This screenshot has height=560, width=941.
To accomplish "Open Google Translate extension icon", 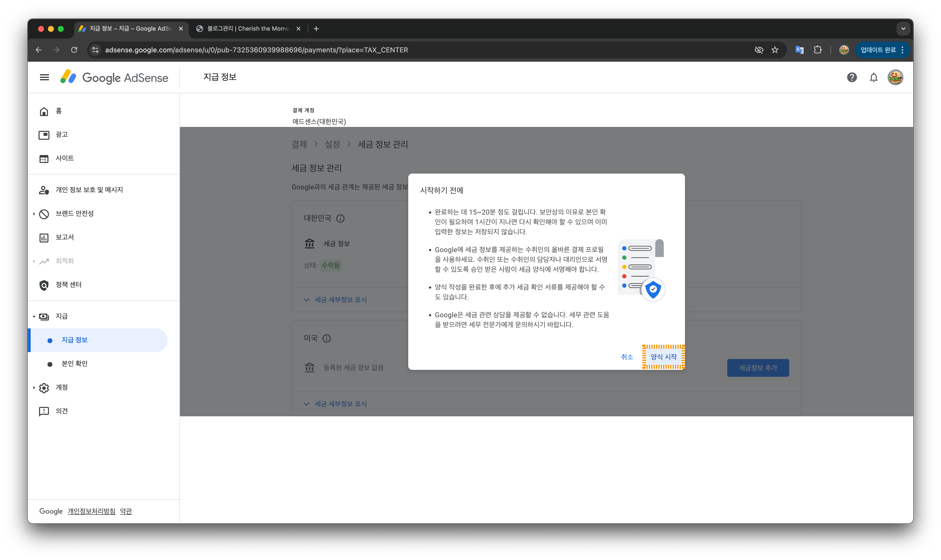I will tap(799, 50).
